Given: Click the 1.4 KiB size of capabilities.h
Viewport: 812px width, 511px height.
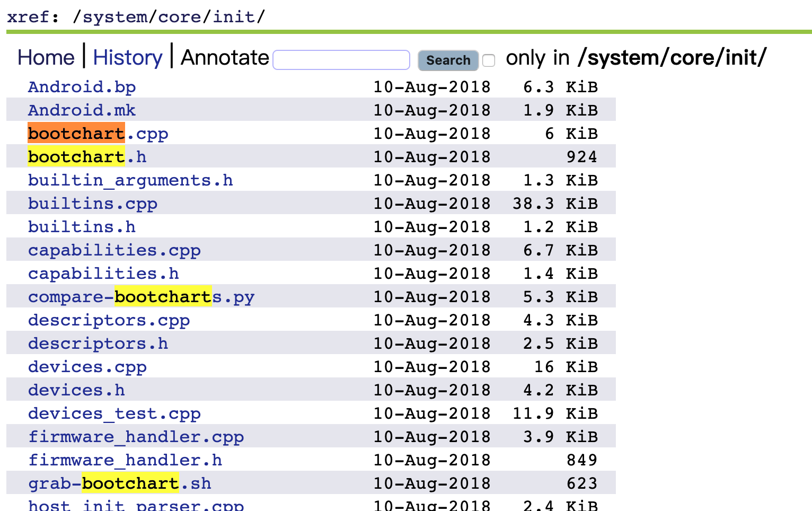Looking at the screenshot, I should point(561,274).
